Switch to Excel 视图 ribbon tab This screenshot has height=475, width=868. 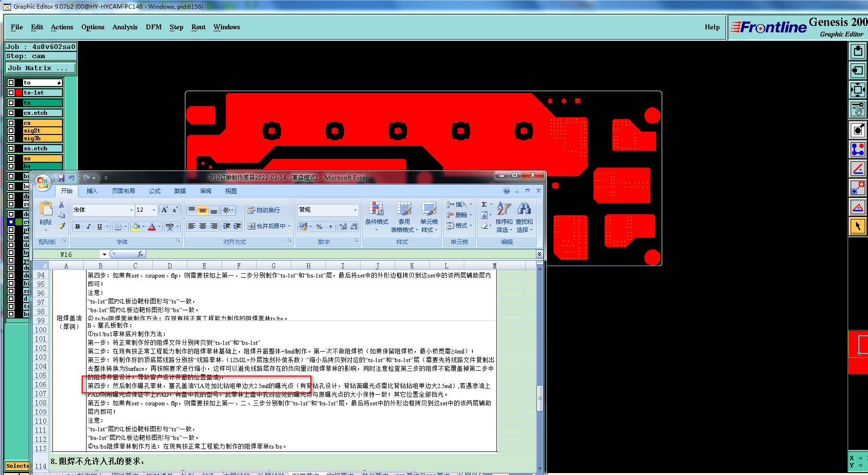[x=231, y=191]
